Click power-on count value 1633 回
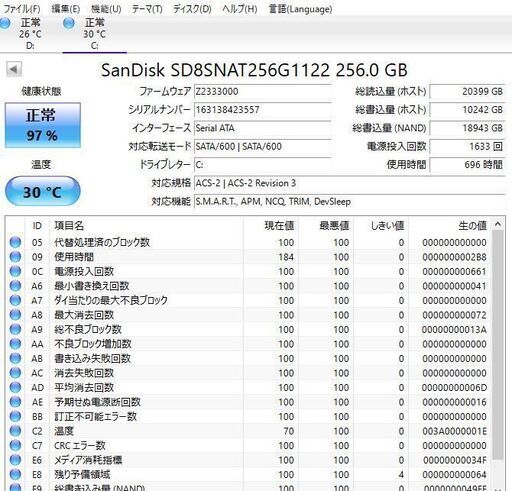This screenshot has height=491, width=512. (467, 146)
